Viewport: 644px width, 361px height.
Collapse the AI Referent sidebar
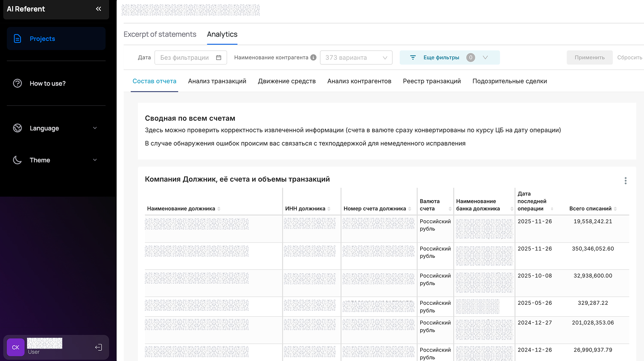(98, 9)
